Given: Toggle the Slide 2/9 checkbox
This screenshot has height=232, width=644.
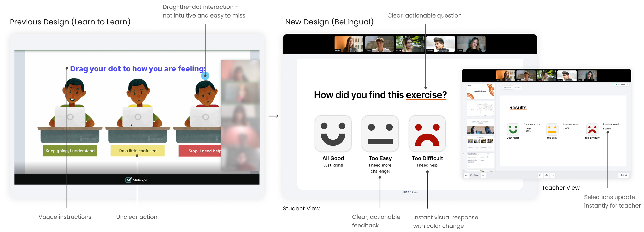Looking at the screenshot, I should coord(129,180).
